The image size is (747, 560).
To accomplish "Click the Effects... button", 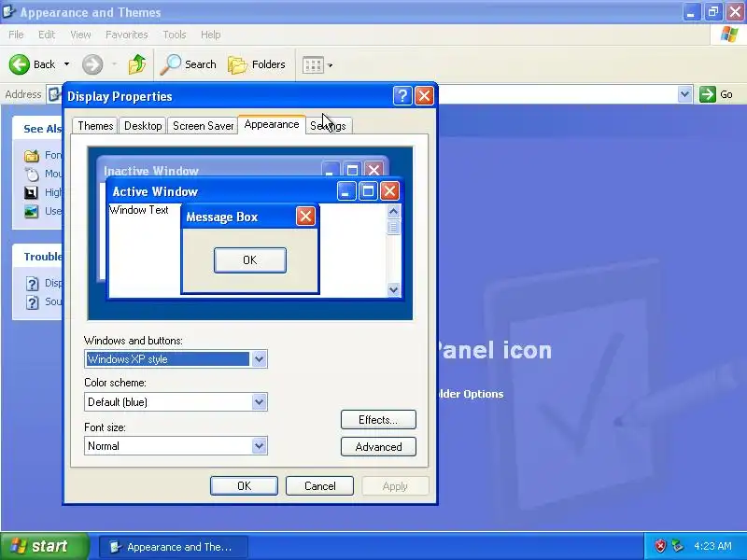I will tap(378, 419).
